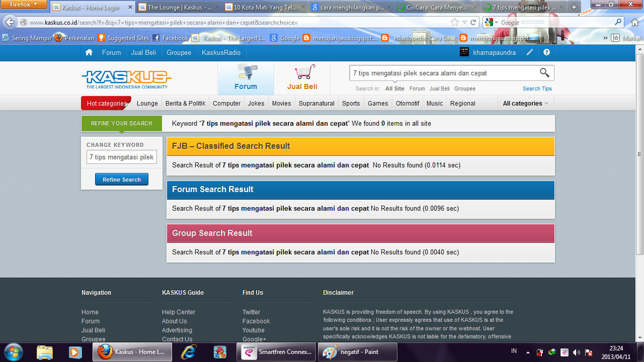
Task: Open Angry Birds icon in taskbar
Action: [219, 351]
